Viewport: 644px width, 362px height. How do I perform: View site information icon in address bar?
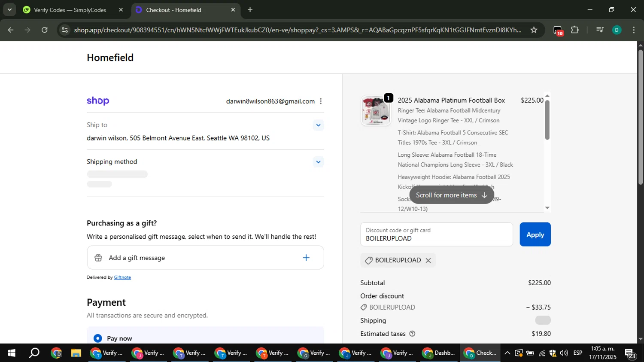(64, 30)
